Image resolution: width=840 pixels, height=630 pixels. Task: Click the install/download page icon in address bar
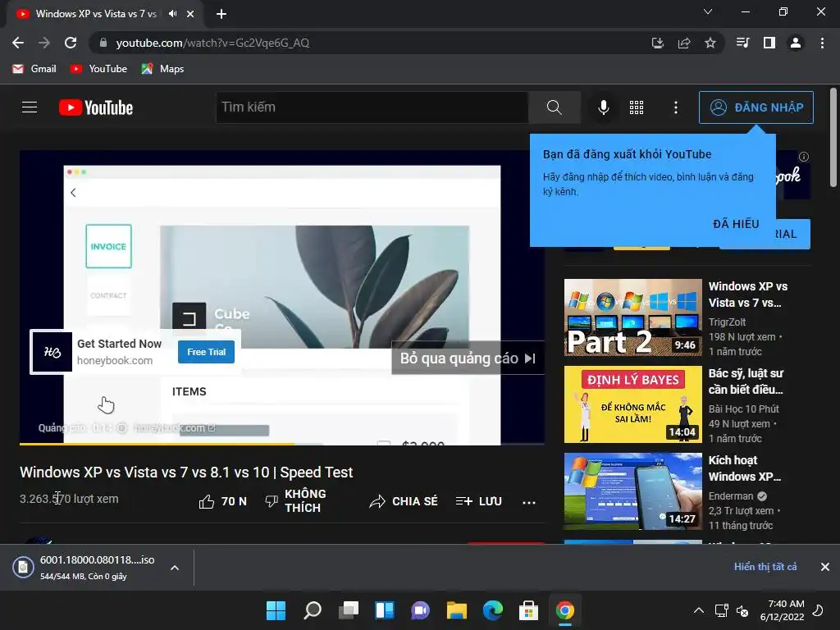pyautogui.click(x=657, y=43)
